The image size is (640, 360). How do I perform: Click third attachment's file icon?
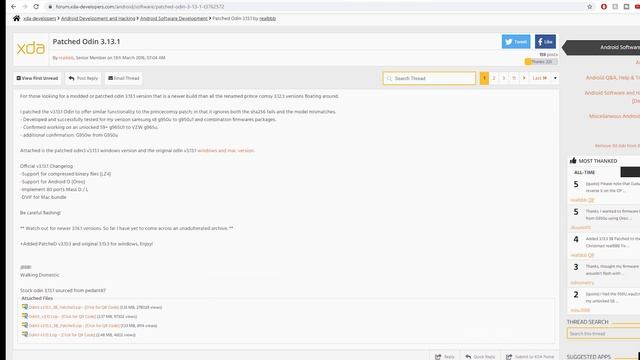(x=25, y=325)
